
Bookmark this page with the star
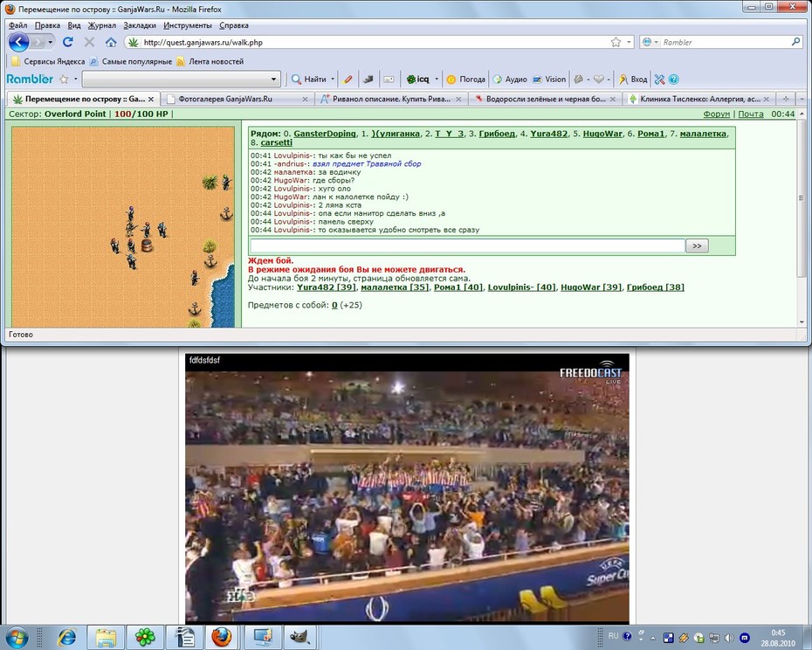tap(616, 42)
